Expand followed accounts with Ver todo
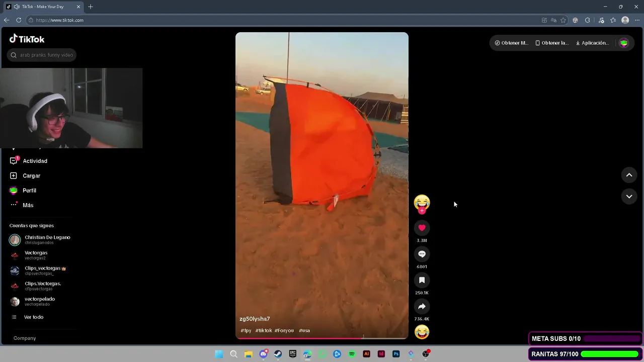This screenshot has height=362, width=644. (28, 317)
